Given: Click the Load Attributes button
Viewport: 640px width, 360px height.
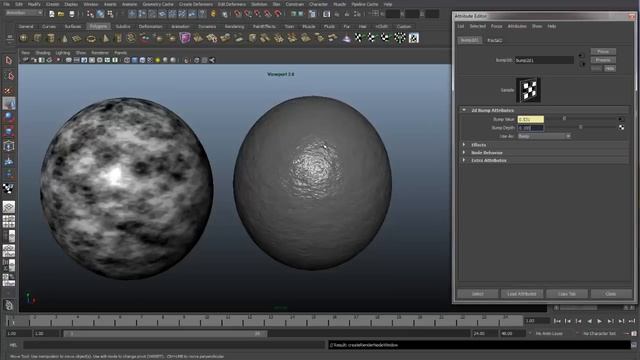Looking at the screenshot, I should point(522,293).
